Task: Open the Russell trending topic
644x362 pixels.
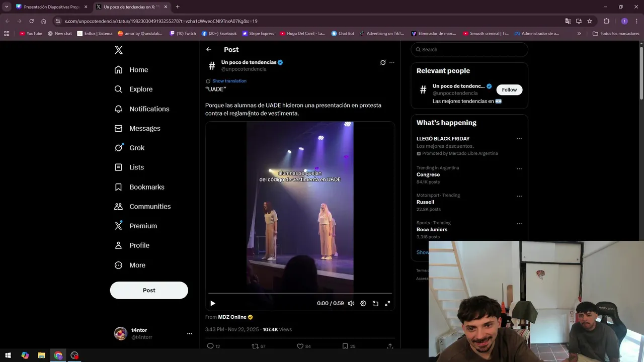Action: (425, 202)
